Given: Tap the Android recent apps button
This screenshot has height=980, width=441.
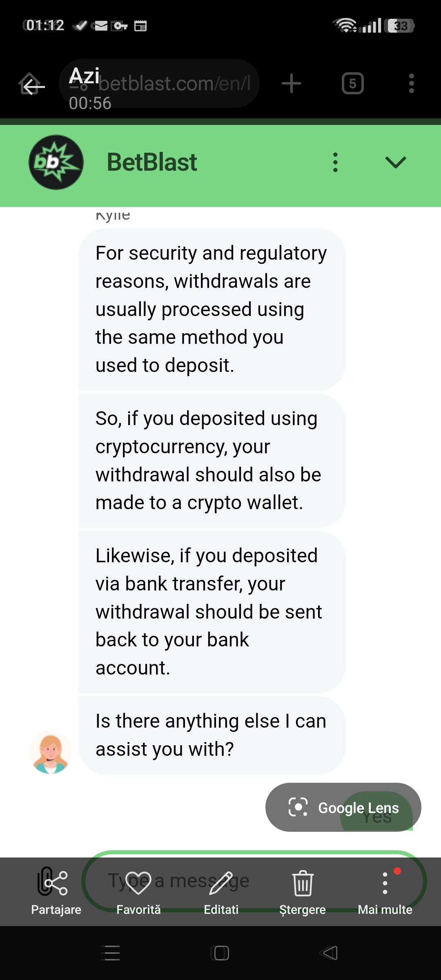Looking at the screenshot, I should pyautogui.click(x=110, y=953).
